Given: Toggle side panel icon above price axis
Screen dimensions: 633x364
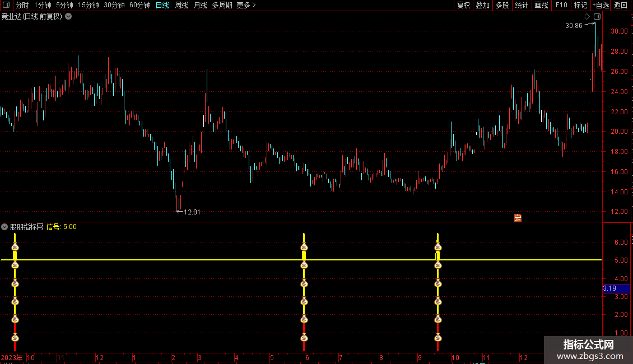Looking at the screenshot, I should [597, 17].
